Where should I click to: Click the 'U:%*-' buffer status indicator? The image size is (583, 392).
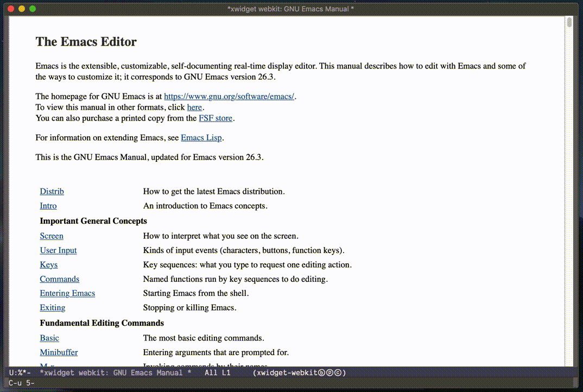point(20,372)
